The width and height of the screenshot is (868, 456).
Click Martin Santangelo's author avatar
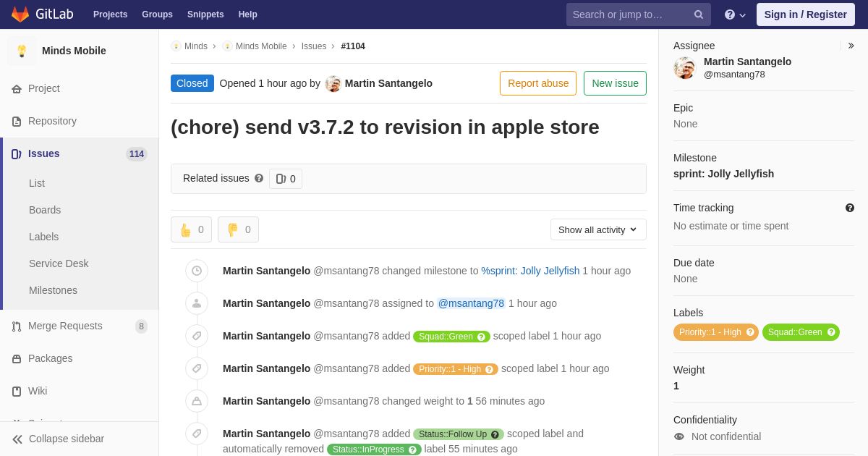pyautogui.click(x=333, y=83)
